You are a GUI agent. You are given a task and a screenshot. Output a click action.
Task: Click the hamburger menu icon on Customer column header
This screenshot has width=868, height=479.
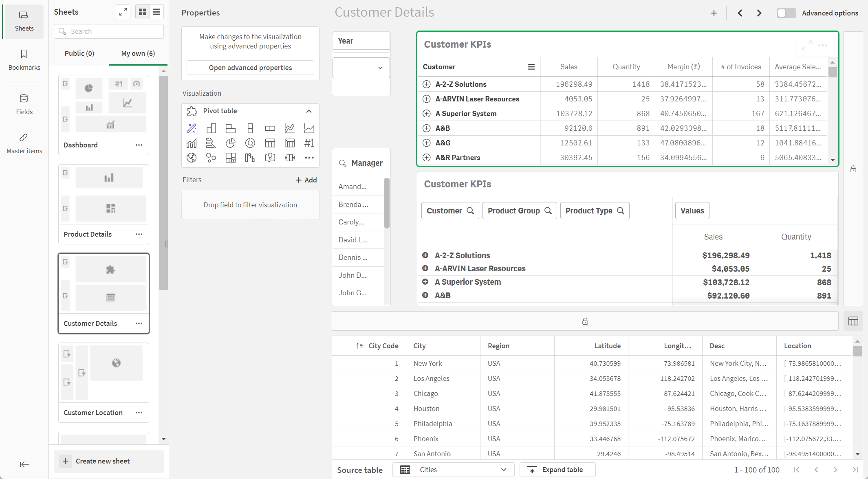(530, 67)
